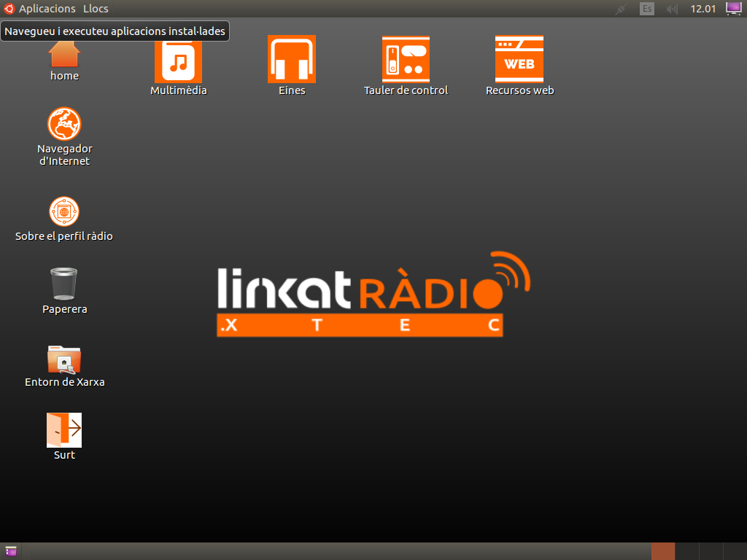Open the Aplicacions menu

point(47,9)
